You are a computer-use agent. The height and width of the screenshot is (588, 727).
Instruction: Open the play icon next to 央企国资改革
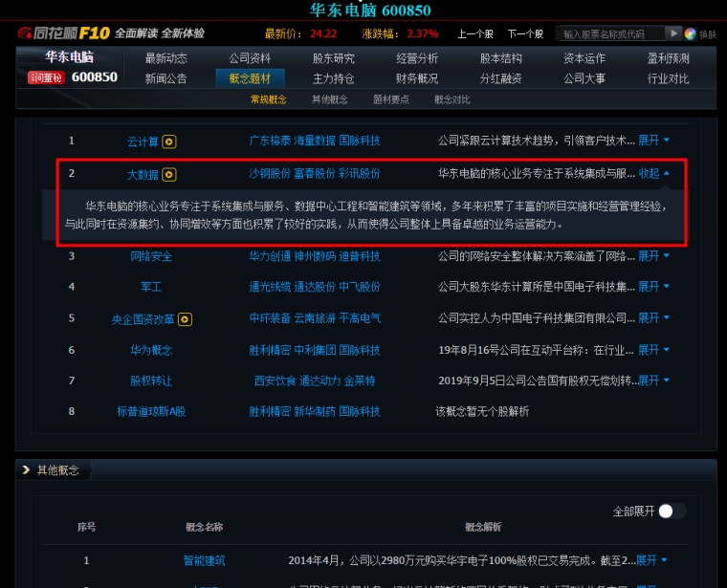click(185, 319)
